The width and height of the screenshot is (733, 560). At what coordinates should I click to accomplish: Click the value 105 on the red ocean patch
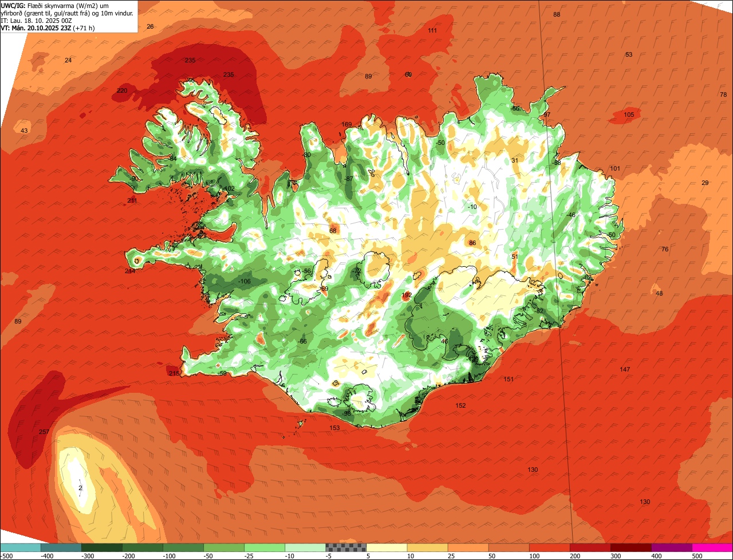click(629, 115)
